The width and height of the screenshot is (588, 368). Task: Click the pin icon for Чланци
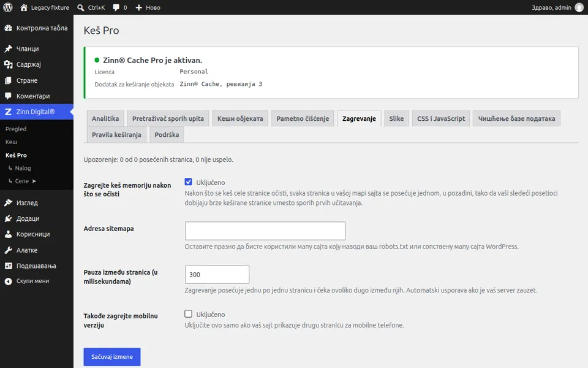pos(8,49)
